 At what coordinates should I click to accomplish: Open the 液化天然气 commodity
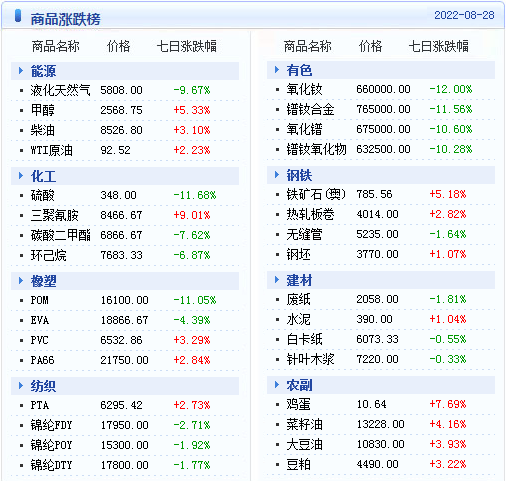pyautogui.click(x=60, y=90)
